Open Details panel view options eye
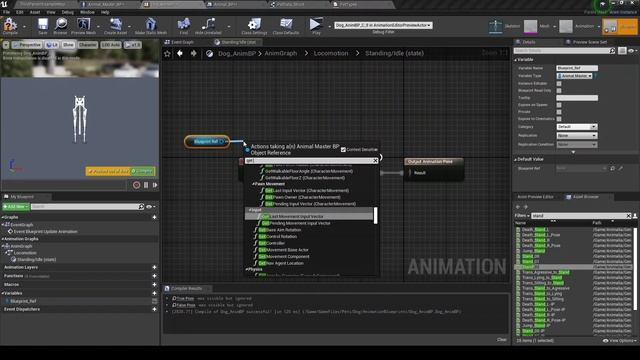 [632, 51]
